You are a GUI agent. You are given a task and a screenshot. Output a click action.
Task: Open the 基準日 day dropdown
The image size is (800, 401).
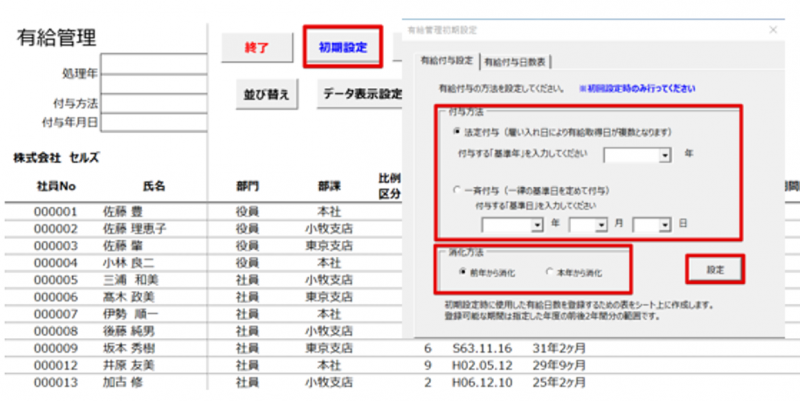(664, 225)
